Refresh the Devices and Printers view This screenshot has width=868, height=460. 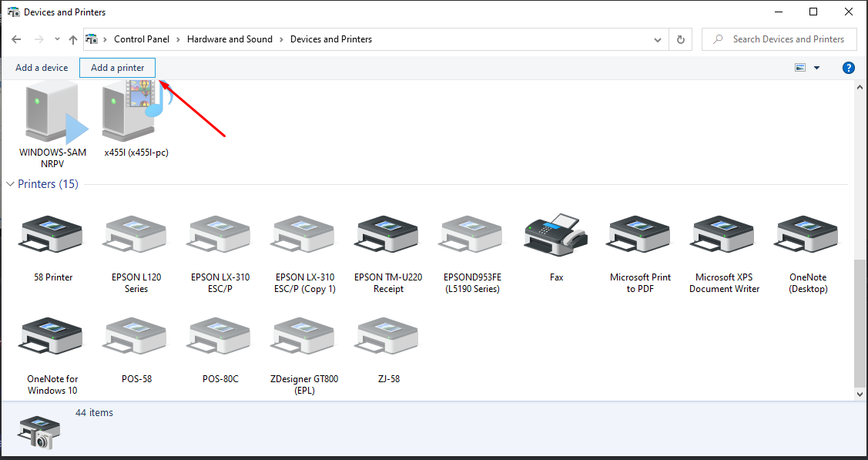tap(680, 39)
